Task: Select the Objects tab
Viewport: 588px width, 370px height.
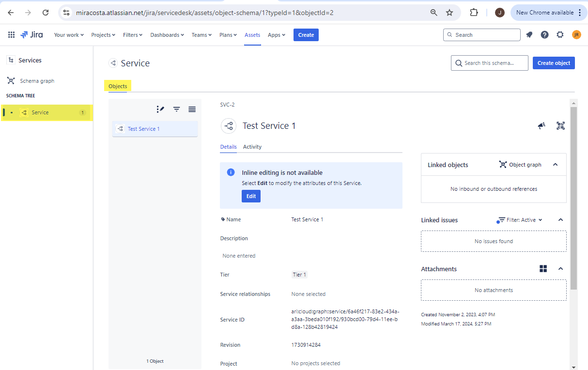Action: tap(118, 86)
